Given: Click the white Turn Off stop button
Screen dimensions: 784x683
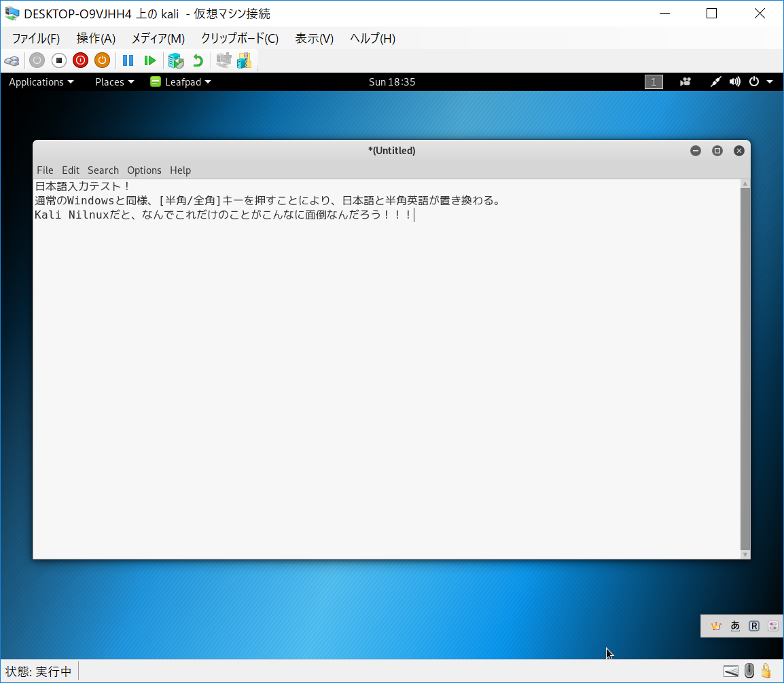Looking at the screenshot, I should (59, 60).
